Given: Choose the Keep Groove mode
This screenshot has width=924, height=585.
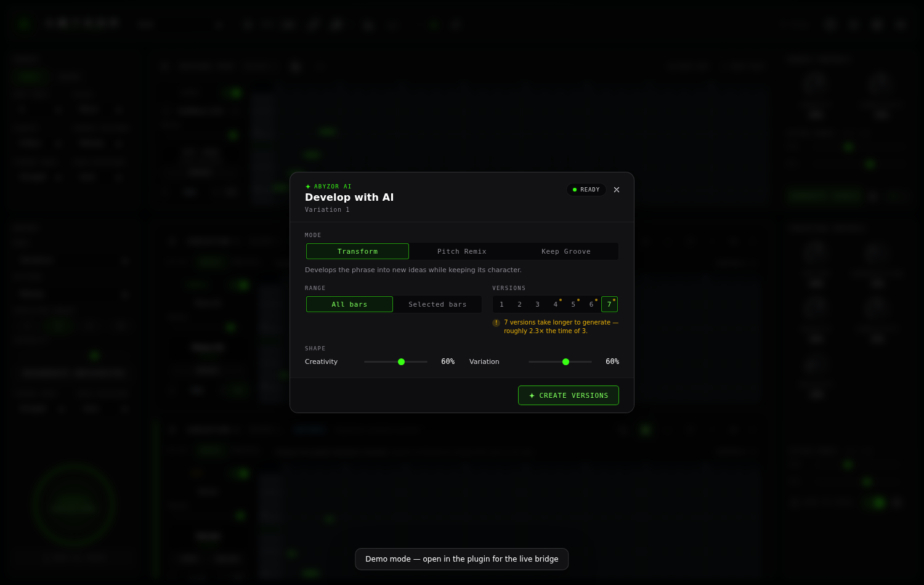Looking at the screenshot, I should 566,251.
